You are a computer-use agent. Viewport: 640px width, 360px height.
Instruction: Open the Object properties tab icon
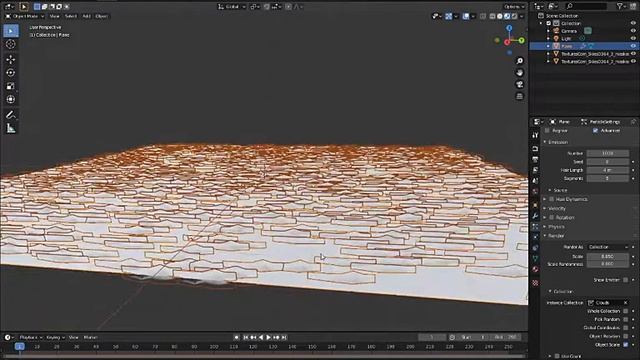coord(535,205)
